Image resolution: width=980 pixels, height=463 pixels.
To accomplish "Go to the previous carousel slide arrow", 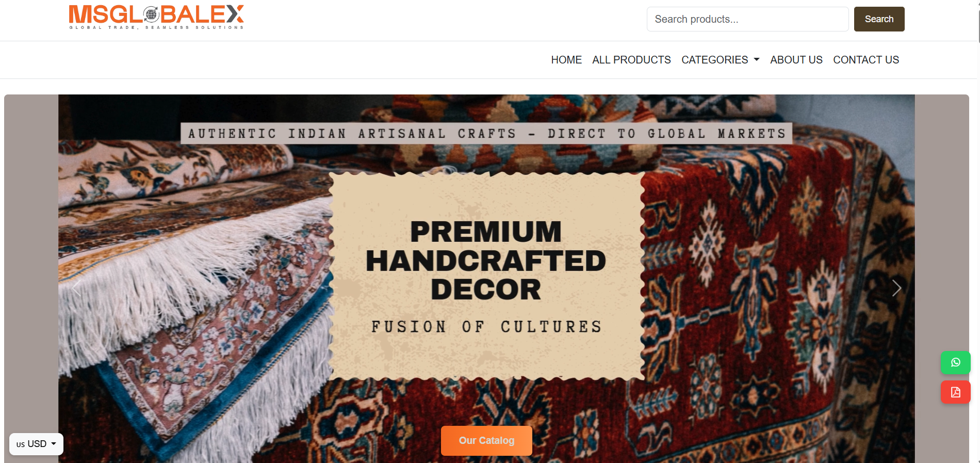I will pos(76,288).
